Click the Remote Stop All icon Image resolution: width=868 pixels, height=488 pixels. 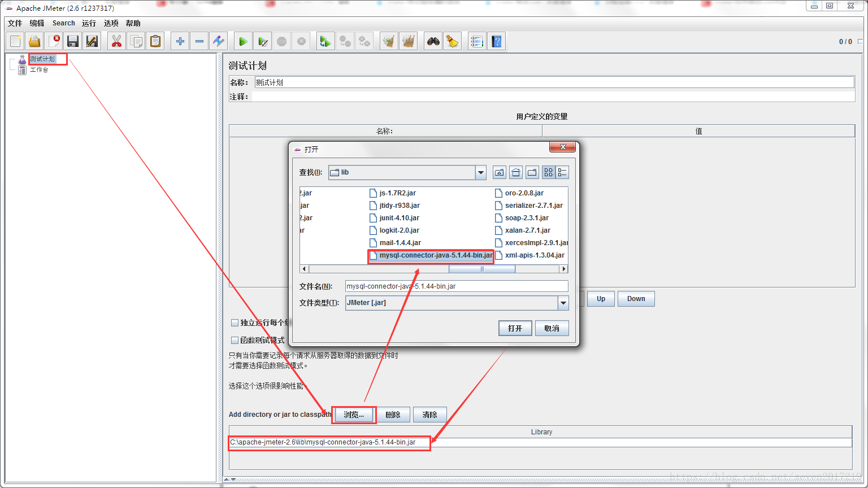click(345, 41)
